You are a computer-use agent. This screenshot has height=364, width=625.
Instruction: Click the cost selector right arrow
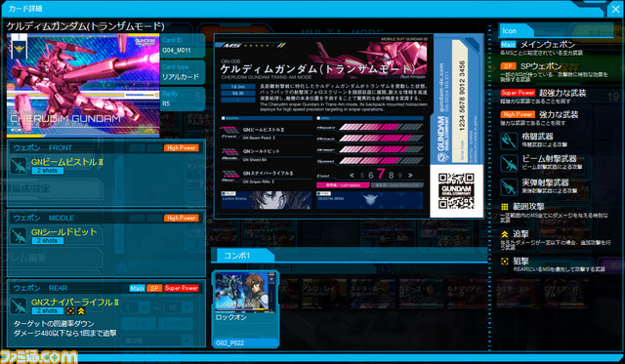(410, 176)
